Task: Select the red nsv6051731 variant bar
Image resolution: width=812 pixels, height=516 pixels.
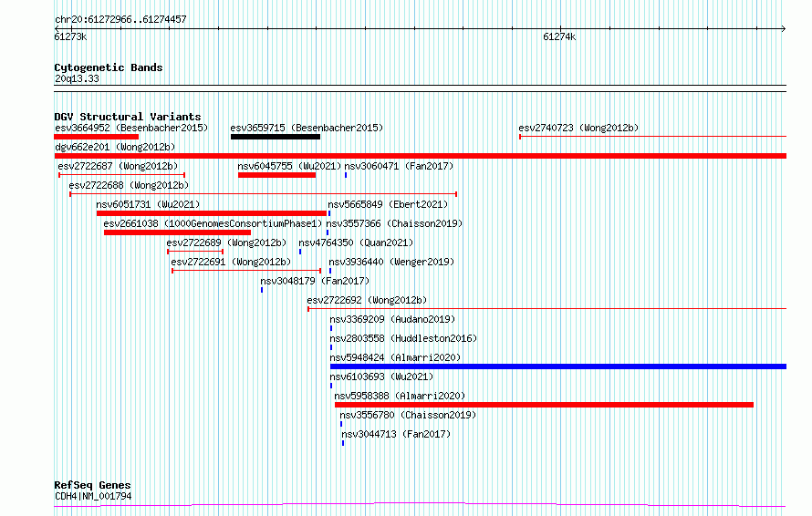Action: 212,213
